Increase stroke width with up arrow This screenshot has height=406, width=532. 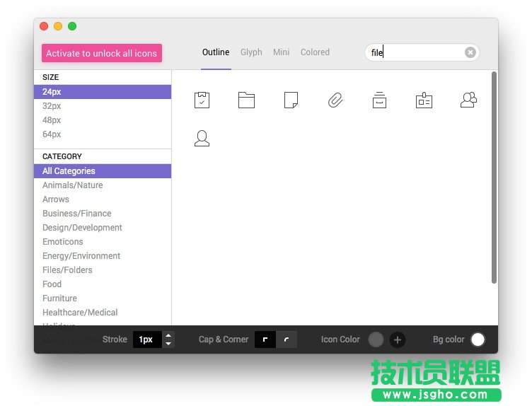click(168, 336)
